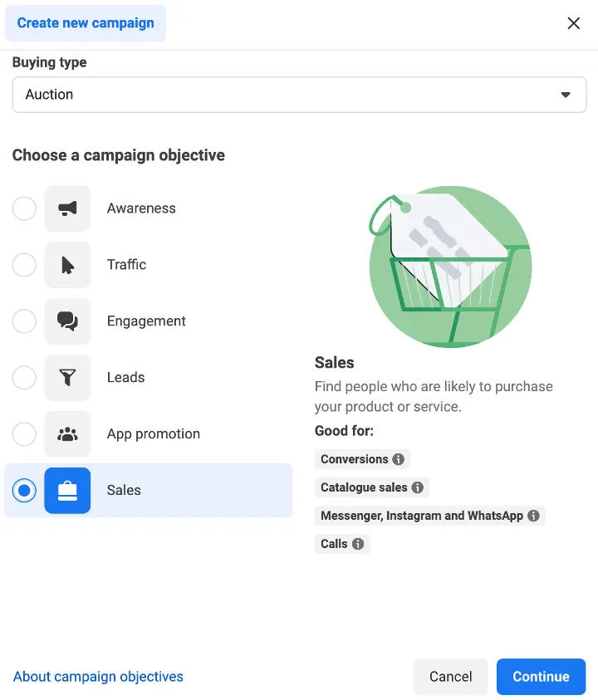
Task: Click the Buying type dropdown arrow
Action: 566,95
